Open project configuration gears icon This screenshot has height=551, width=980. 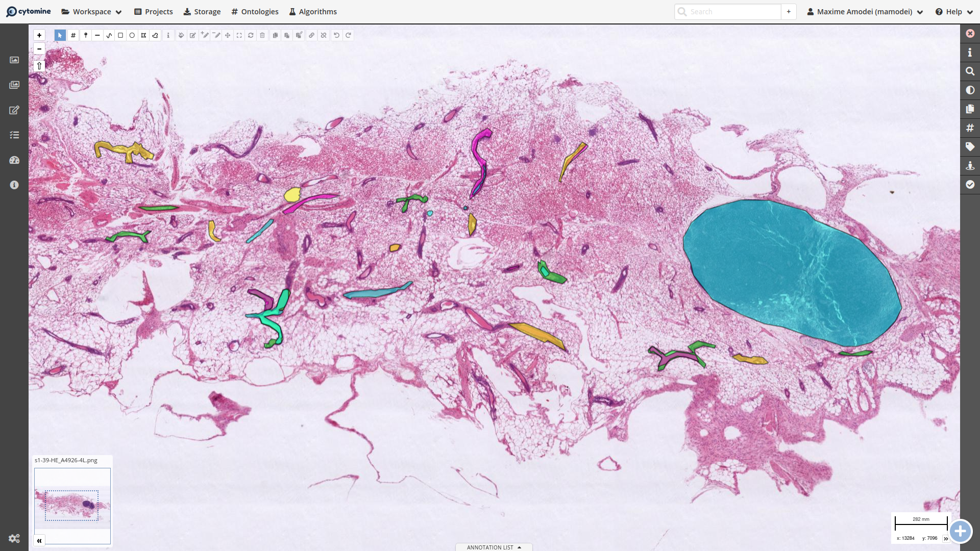click(x=14, y=538)
